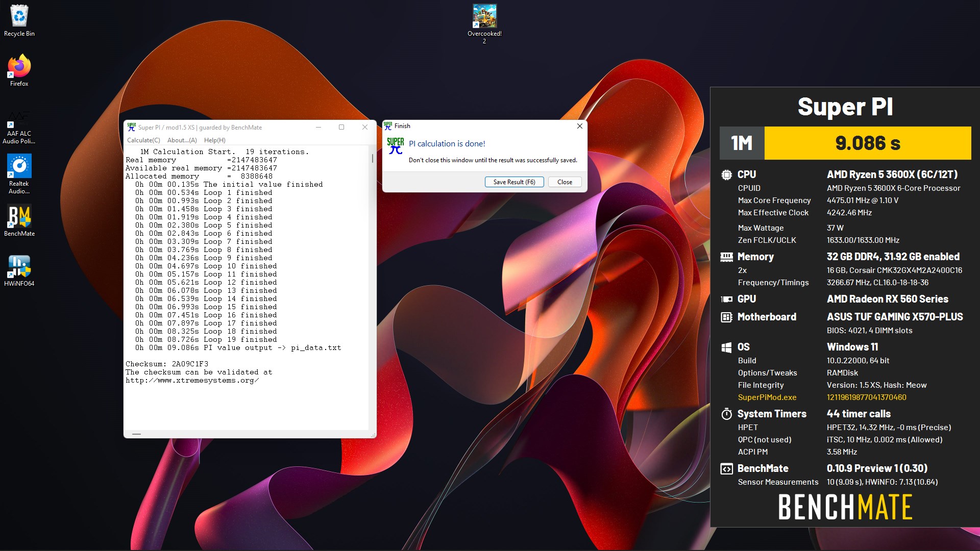980x551 pixels.
Task: Open the Realtek Audio desktop shortcut
Action: [x=19, y=174]
